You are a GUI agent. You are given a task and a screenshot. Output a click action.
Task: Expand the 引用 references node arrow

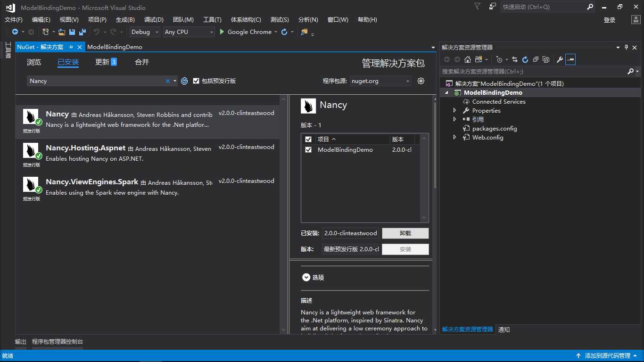click(x=454, y=119)
